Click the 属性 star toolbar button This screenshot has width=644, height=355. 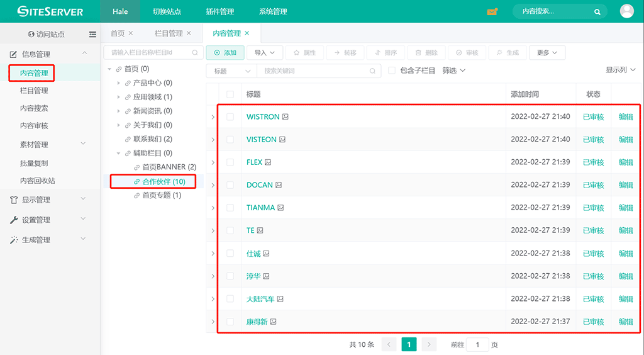pos(305,53)
